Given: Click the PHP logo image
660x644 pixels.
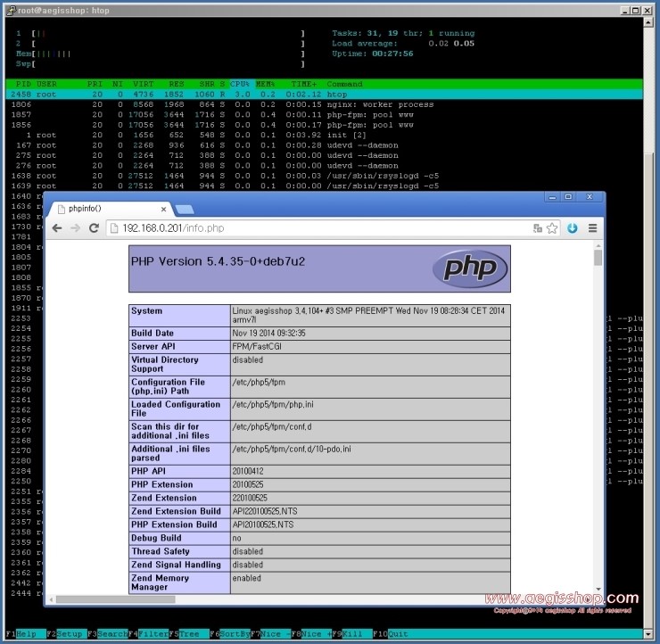Looking at the screenshot, I should [470, 268].
